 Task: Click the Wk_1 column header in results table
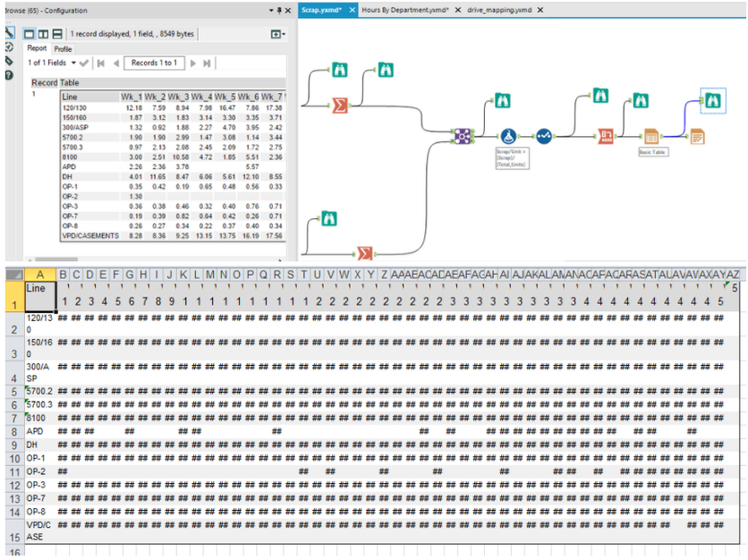click(132, 97)
